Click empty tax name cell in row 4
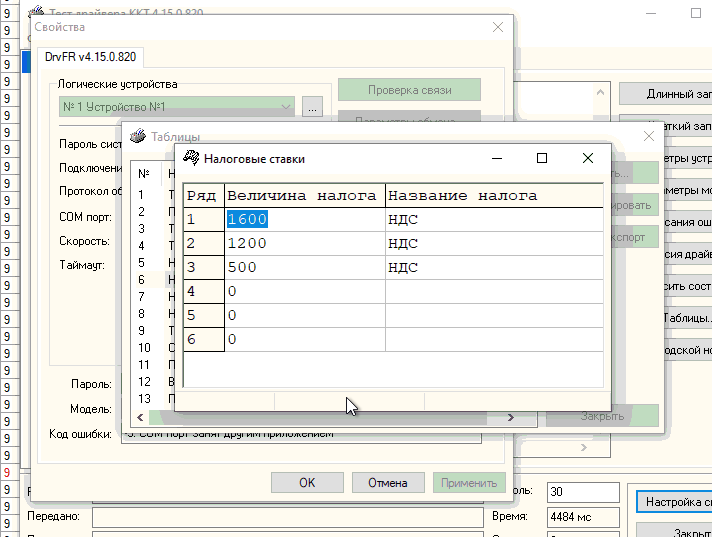Viewport: 712px width, 537px height. pos(494,291)
